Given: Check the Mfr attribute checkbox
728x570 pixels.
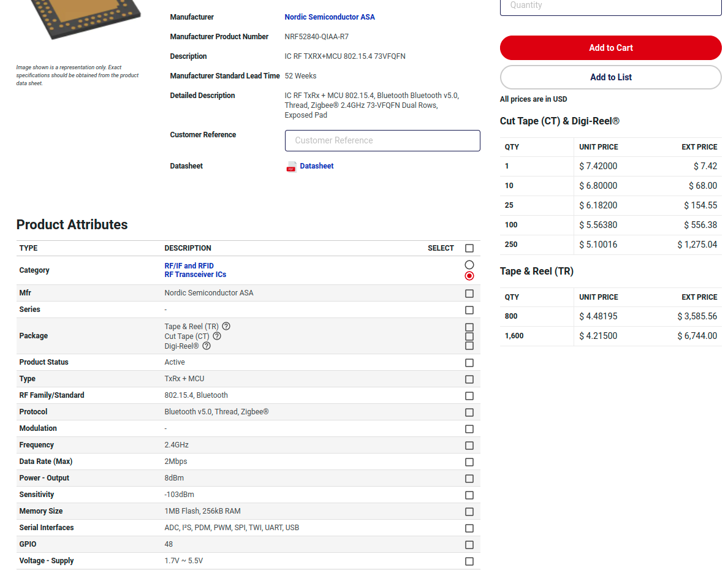Looking at the screenshot, I should tap(469, 294).
